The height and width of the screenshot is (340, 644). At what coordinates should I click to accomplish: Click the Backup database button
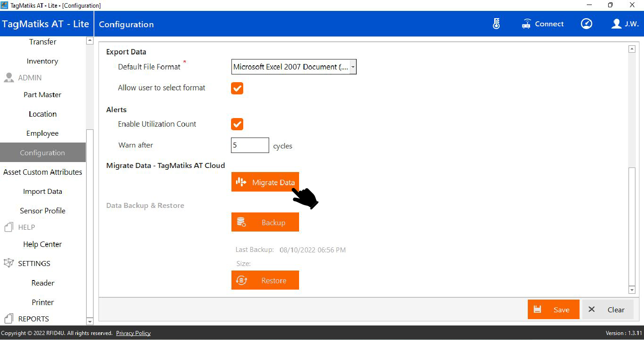[x=265, y=222]
